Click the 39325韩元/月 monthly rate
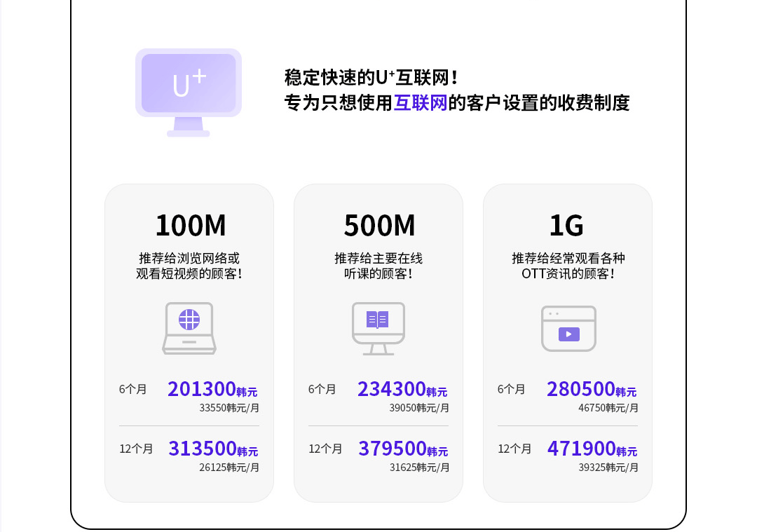Screen dimensions: 757x532 click(608, 468)
